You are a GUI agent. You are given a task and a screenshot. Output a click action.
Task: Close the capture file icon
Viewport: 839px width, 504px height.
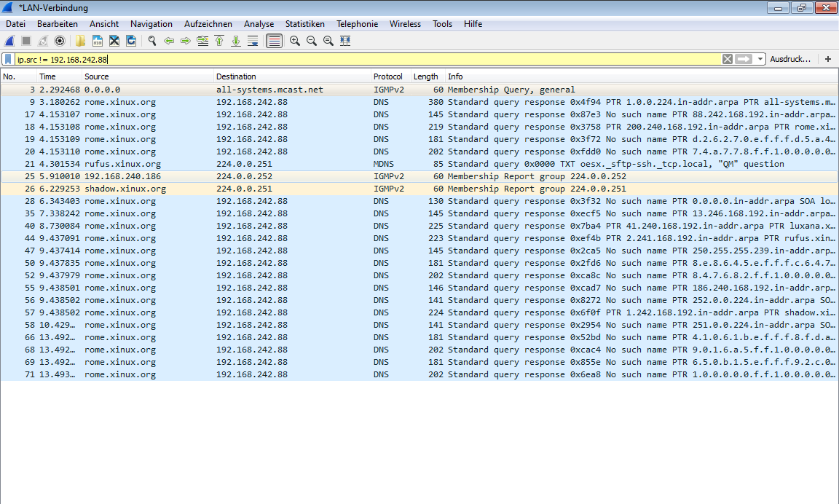[x=114, y=41]
